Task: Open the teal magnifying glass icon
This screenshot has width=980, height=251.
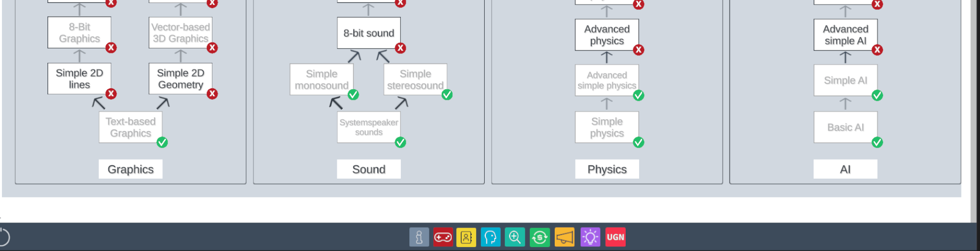Action: pyautogui.click(x=515, y=237)
